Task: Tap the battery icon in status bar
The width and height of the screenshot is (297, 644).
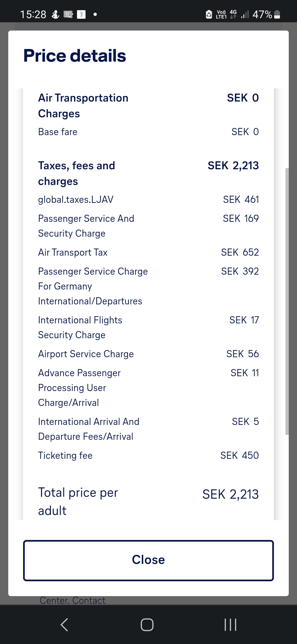Action: [x=277, y=14]
